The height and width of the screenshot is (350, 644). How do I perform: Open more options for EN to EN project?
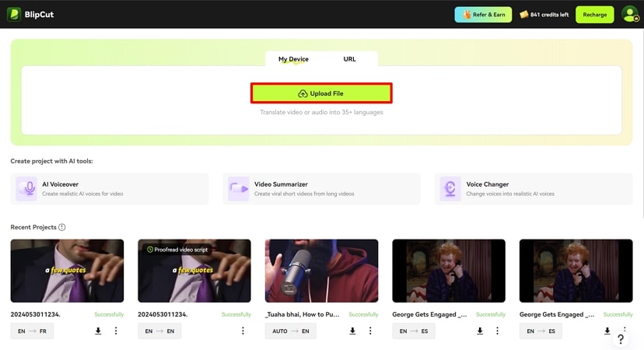tap(243, 331)
